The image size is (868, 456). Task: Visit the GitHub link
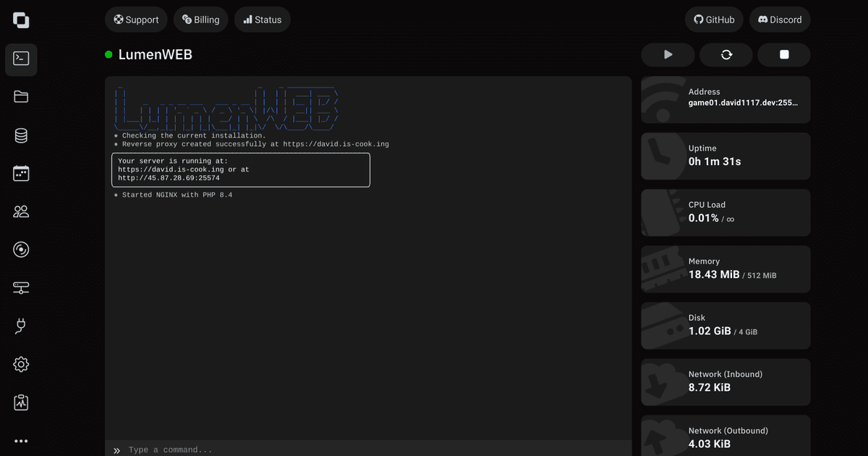(714, 20)
